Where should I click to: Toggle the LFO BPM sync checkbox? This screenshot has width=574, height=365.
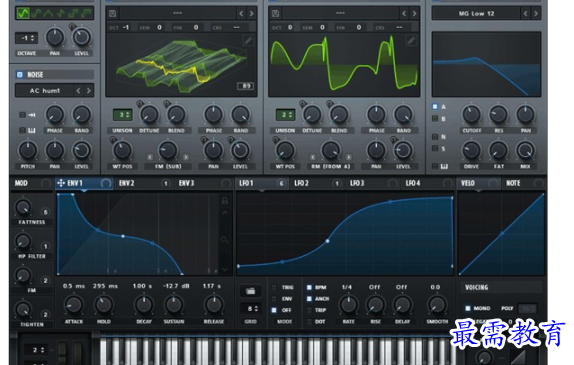pyautogui.click(x=309, y=287)
